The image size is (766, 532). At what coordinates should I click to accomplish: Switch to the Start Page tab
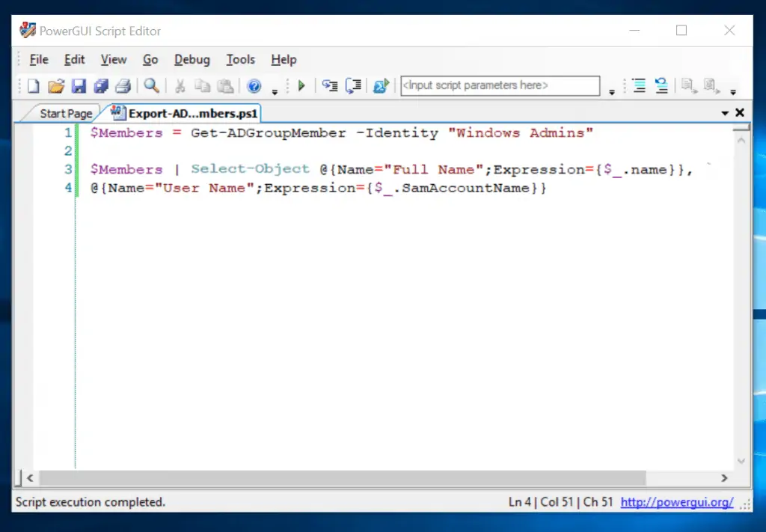point(66,113)
